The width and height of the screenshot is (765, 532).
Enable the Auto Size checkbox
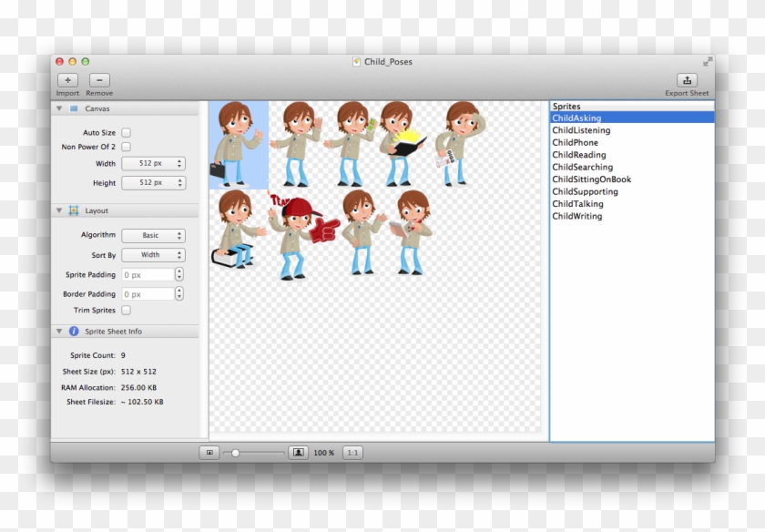pyautogui.click(x=125, y=131)
